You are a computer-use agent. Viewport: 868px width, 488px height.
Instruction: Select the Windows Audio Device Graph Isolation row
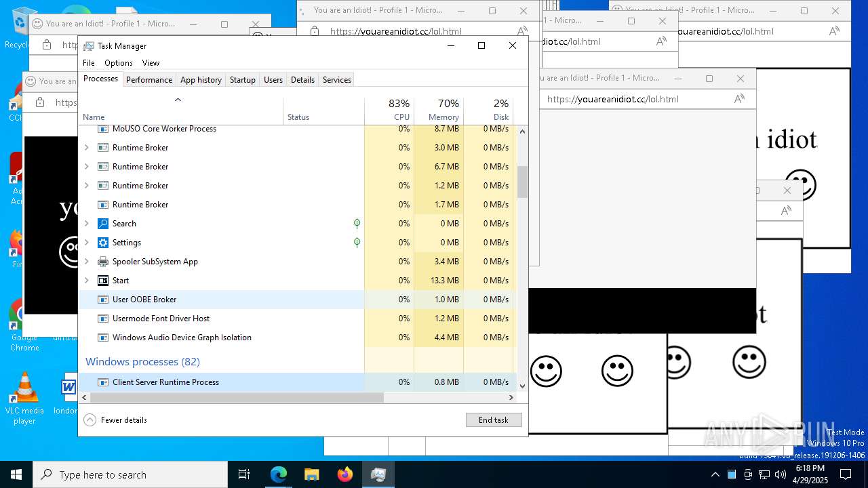(297, 337)
